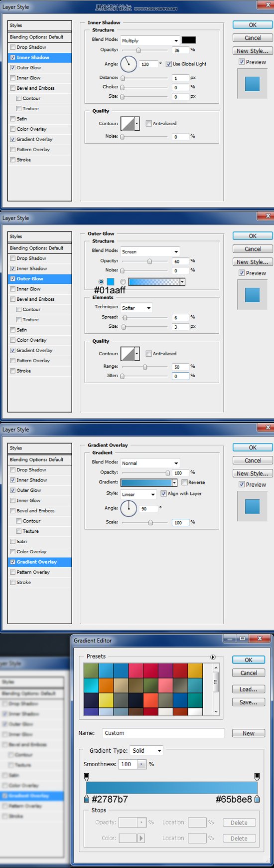Open the Style Linear dropdown
The height and width of the screenshot is (868, 274).
(x=138, y=494)
